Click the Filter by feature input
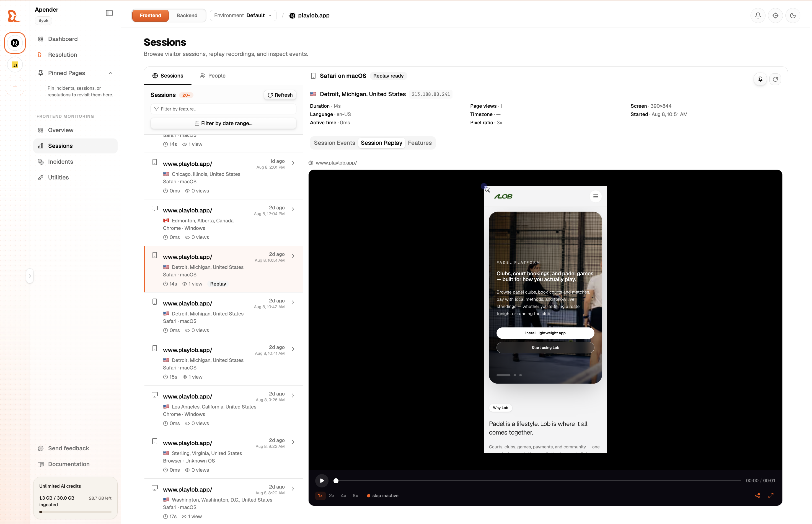The width and height of the screenshot is (812, 524). coord(223,109)
